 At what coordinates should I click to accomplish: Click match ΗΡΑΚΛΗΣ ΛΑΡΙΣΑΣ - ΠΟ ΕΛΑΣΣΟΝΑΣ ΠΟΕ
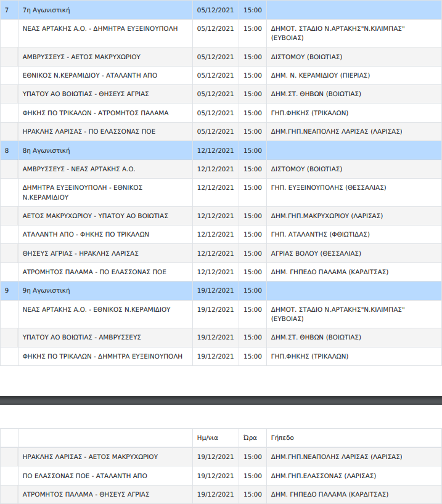click(89, 131)
